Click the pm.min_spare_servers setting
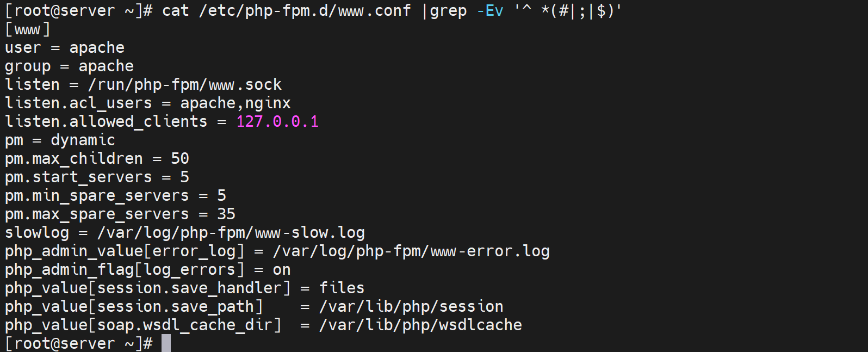 (97, 196)
